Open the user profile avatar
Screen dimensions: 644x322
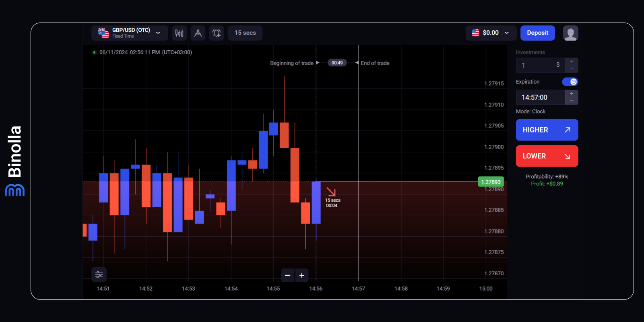pos(570,33)
